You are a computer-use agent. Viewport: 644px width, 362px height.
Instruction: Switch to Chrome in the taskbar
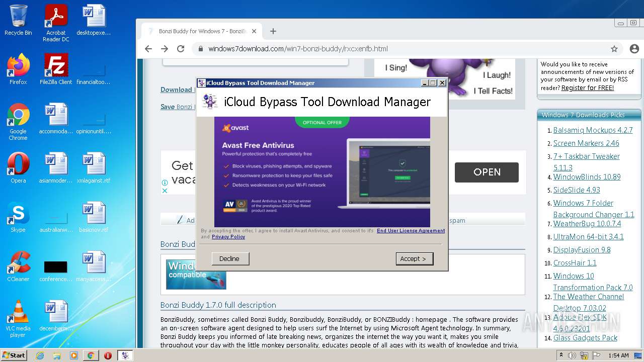(91, 355)
